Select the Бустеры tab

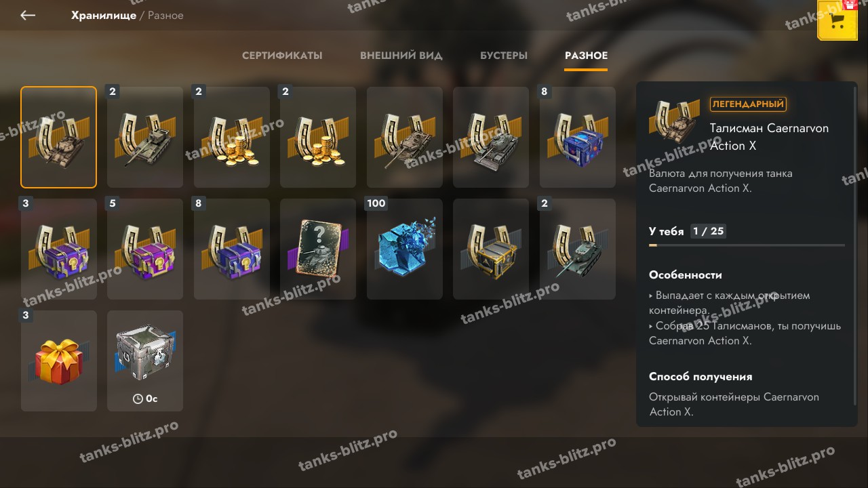[x=504, y=56]
